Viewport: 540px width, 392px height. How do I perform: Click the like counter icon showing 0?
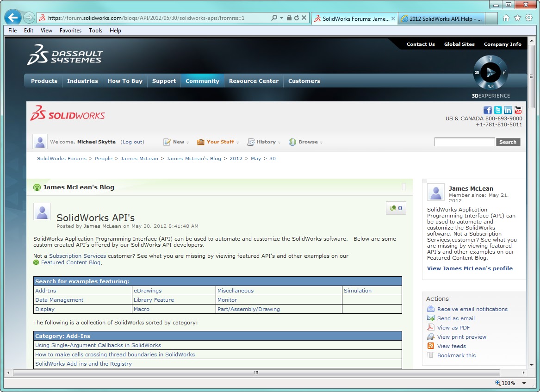point(396,208)
